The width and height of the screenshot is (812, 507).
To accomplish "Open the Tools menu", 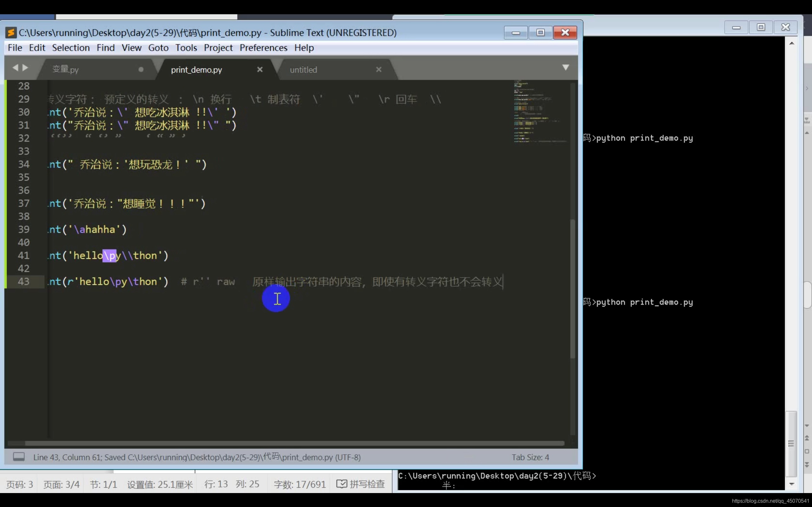I will 186,48.
